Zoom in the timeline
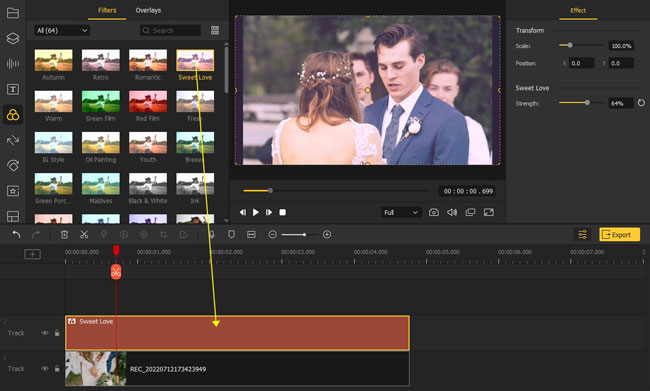650x391 pixels. (327, 235)
